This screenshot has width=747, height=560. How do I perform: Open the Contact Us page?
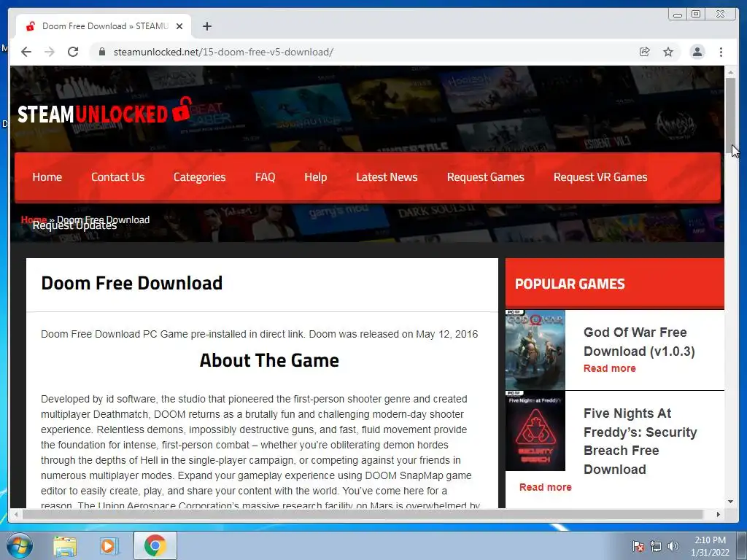click(x=117, y=177)
